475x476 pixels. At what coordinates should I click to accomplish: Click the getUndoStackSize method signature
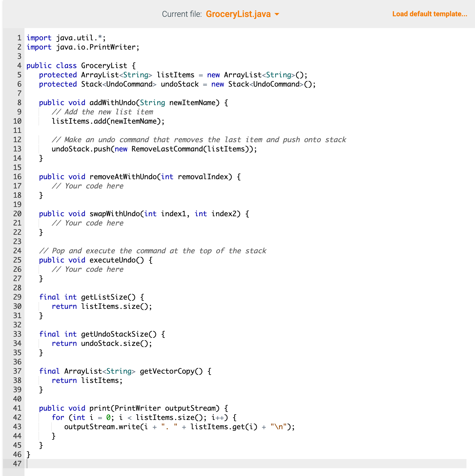[102, 334]
